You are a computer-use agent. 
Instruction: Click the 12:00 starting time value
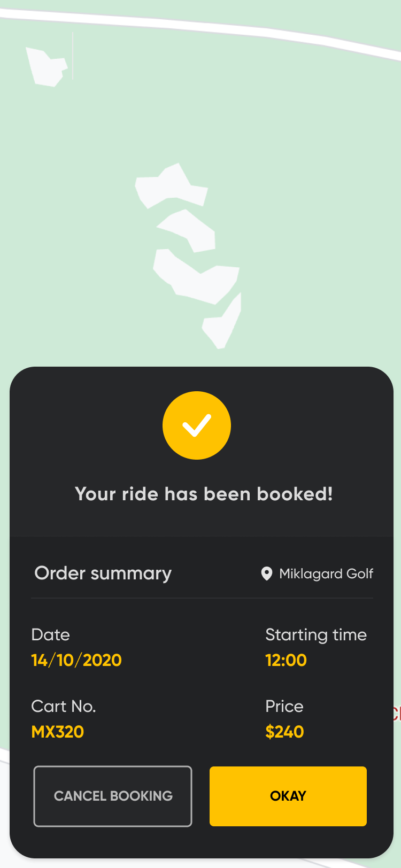pos(286,660)
